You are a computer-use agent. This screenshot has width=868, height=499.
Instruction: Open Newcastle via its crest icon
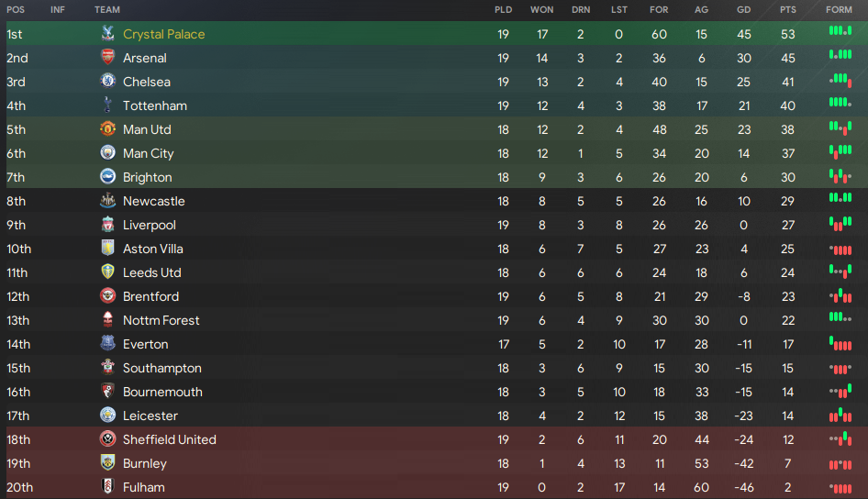pyautogui.click(x=108, y=201)
